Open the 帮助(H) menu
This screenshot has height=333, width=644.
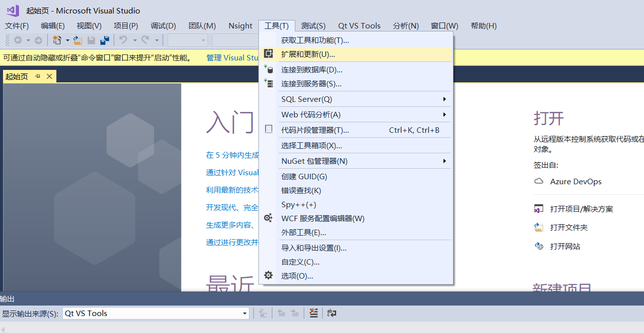[x=484, y=26]
